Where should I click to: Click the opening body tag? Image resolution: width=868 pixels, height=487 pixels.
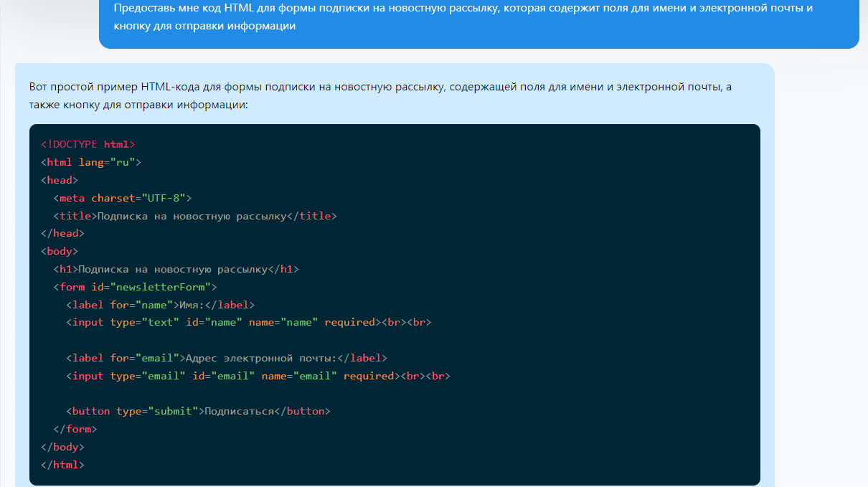pos(60,251)
